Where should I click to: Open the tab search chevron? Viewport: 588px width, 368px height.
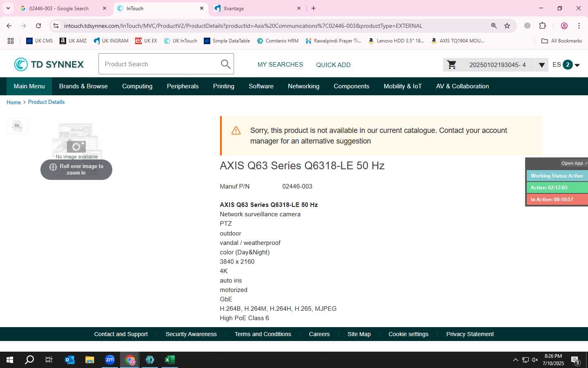point(8,8)
